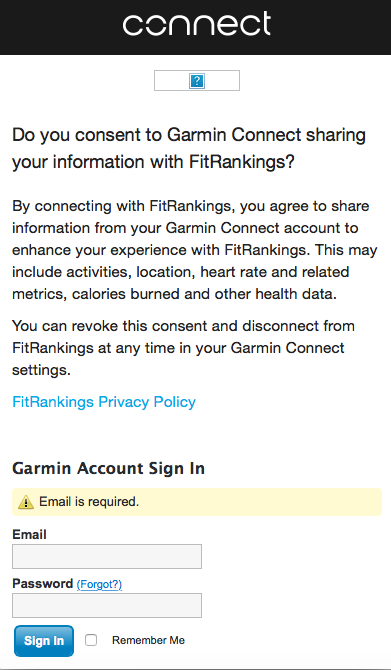
Task: Click the blue Sign In button
Action: click(44, 641)
